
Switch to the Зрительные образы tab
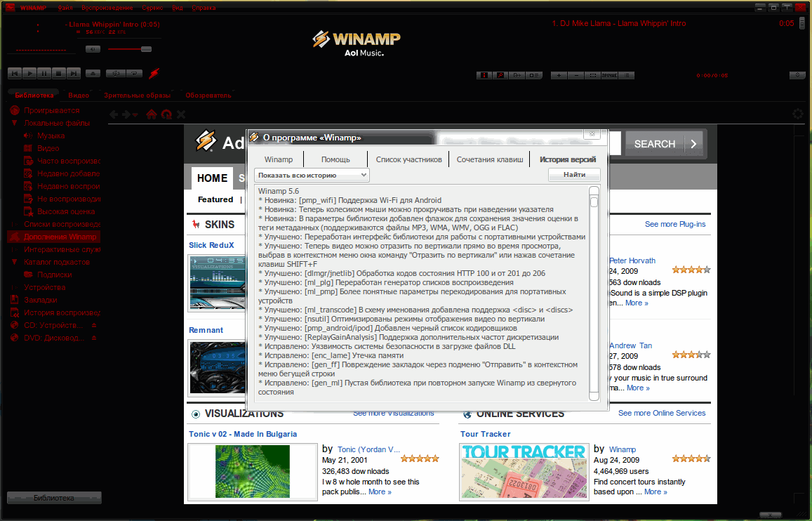point(138,95)
